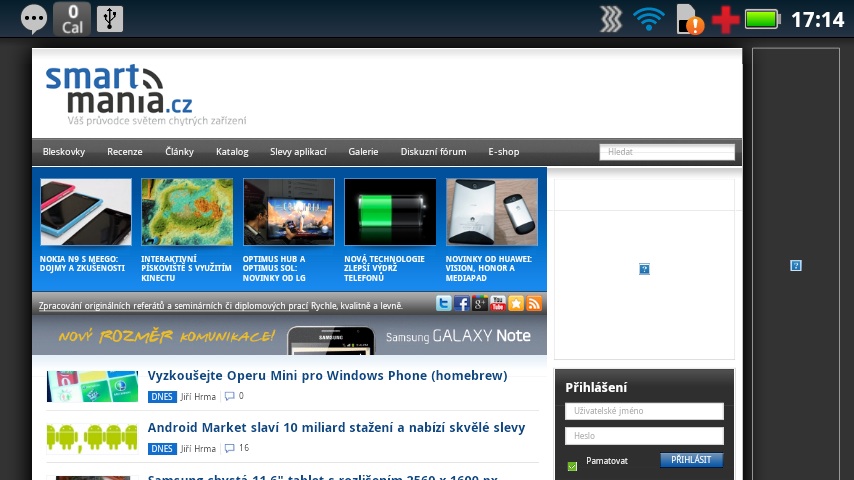Toggle the Pamatovat checkbox

coord(572,466)
